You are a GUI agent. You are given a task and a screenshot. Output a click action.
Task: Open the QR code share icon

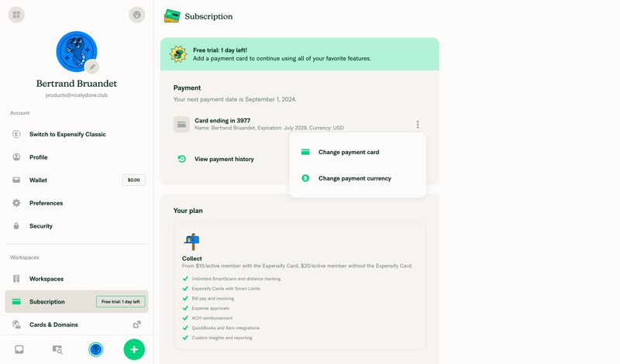pos(16,15)
